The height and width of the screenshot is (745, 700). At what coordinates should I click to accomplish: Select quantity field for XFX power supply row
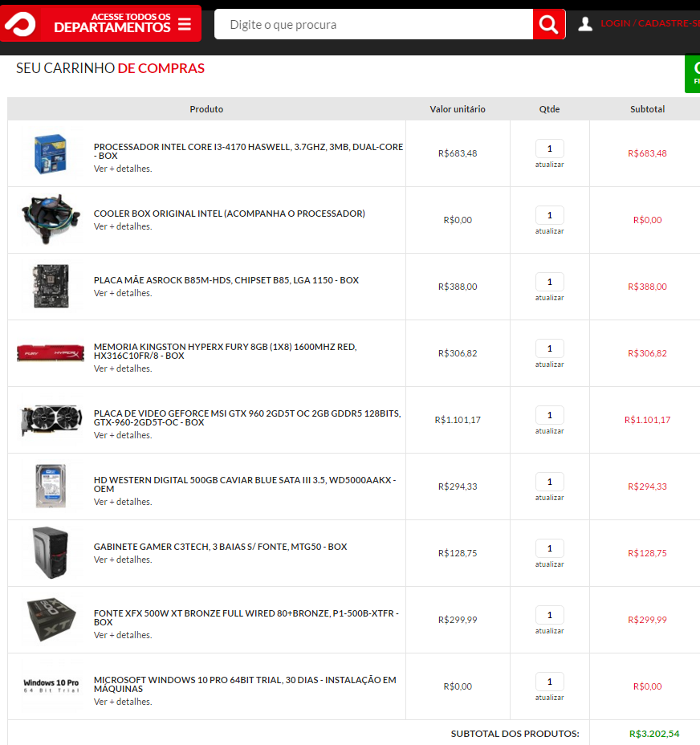point(550,615)
